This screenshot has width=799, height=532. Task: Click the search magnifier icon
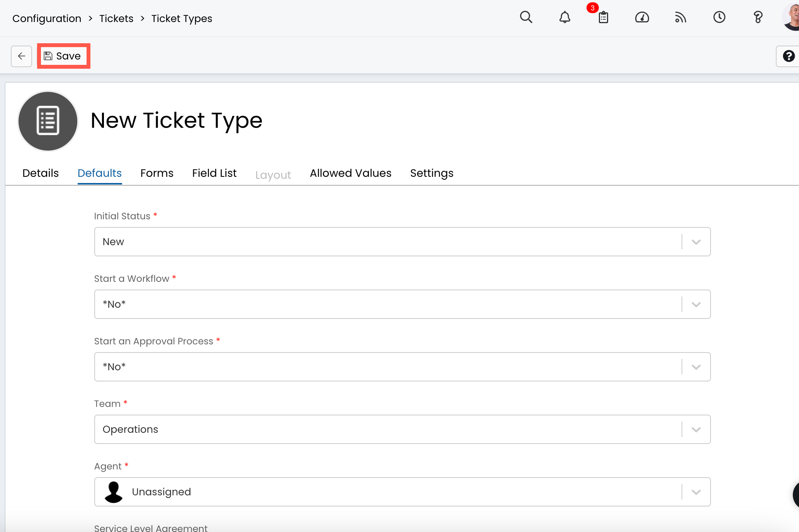526,17
